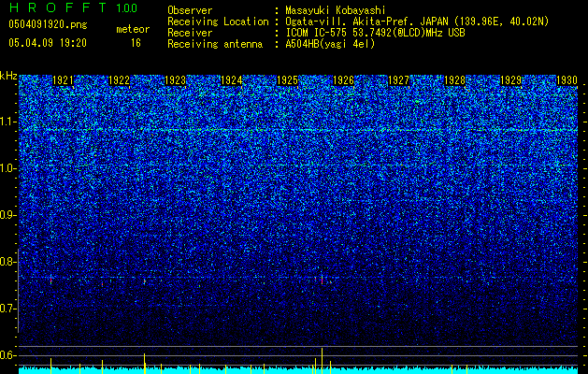The height and width of the screenshot is (374, 588).
Task: Click the 1.0 kHz axis label
Action: (7, 168)
